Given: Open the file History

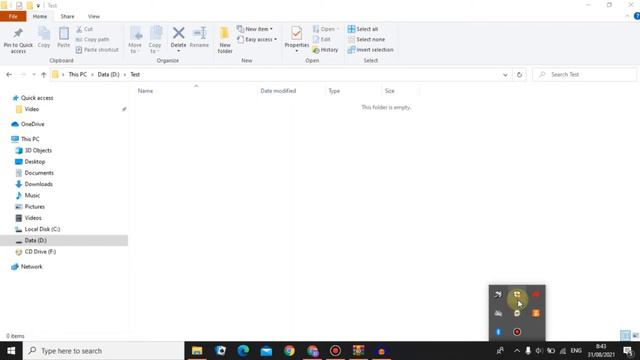Looking at the screenshot, I should coord(325,50).
